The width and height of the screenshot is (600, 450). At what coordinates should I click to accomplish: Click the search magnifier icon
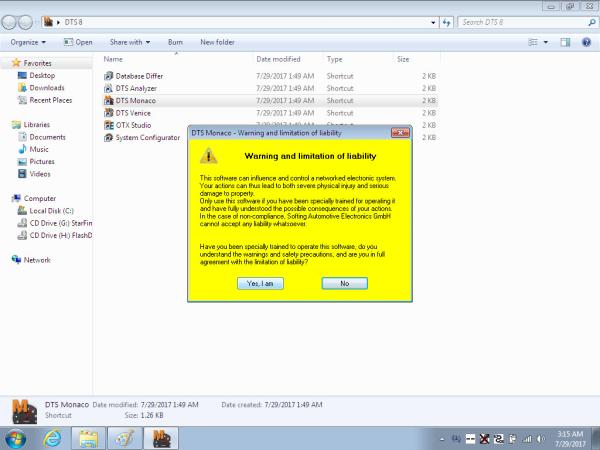coord(592,22)
